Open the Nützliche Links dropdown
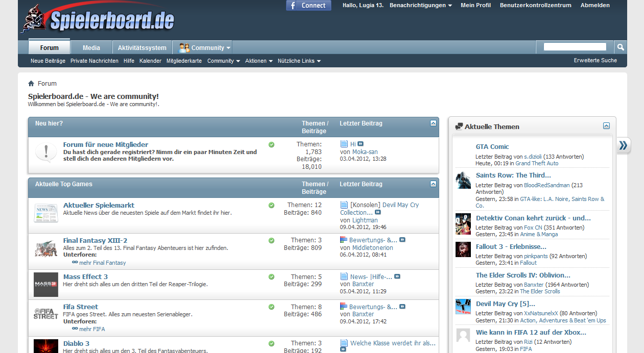 (x=299, y=61)
